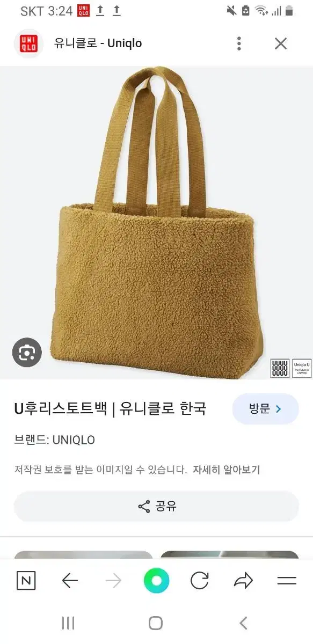
Task: Open Android recent apps button
Action: 68,623
